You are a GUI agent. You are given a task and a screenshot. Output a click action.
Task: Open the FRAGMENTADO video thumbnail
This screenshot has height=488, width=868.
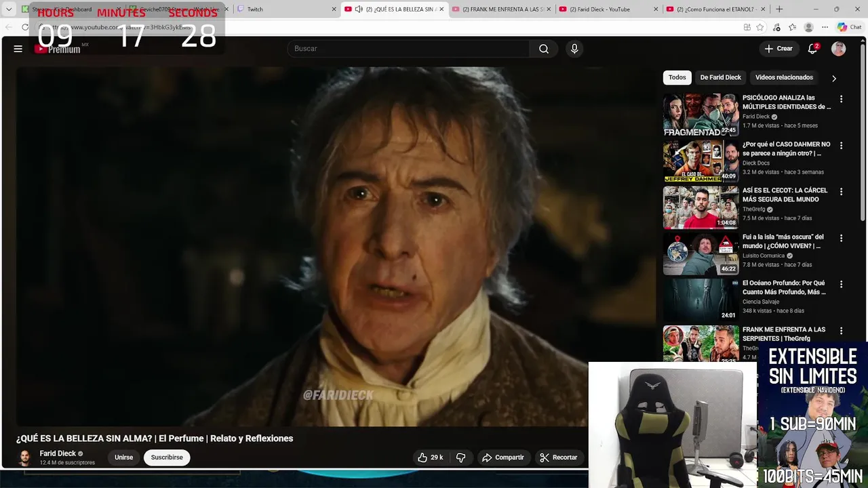pos(701,115)
